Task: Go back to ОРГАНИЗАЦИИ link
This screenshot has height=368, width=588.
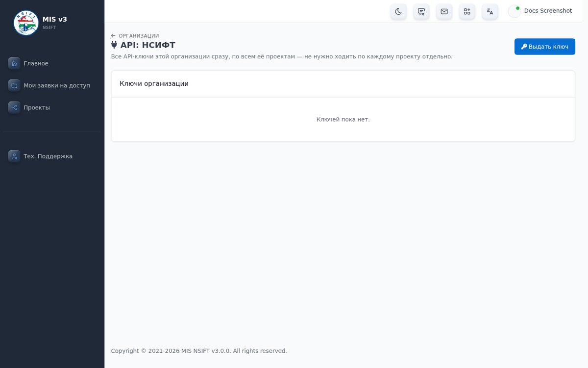Action: click(x=135, y=36)
